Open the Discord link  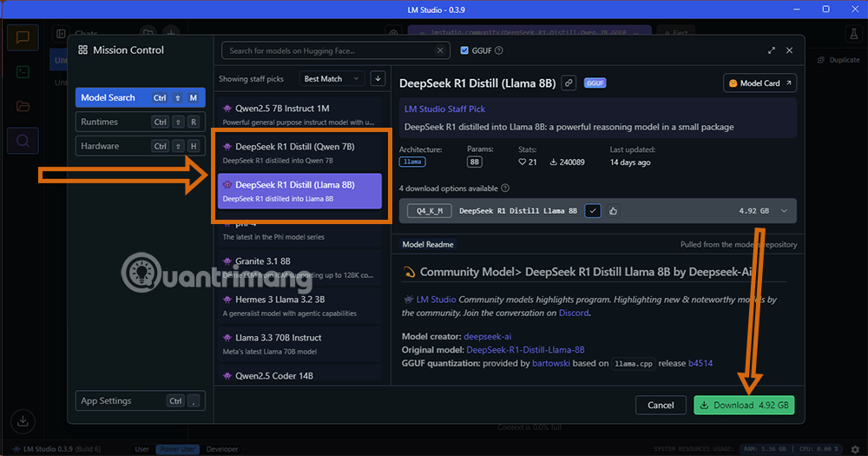[x=574, y=313]
